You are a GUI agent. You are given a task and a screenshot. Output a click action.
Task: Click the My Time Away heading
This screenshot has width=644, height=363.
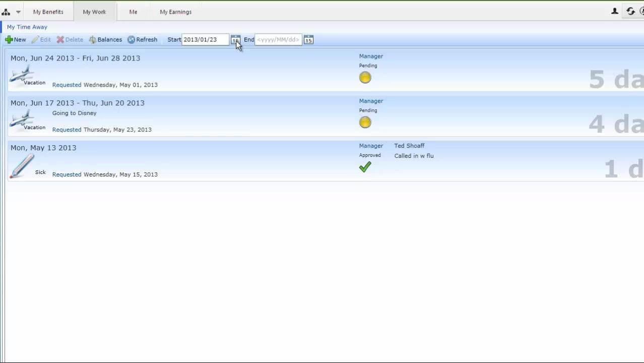click(x=27, y=27)
